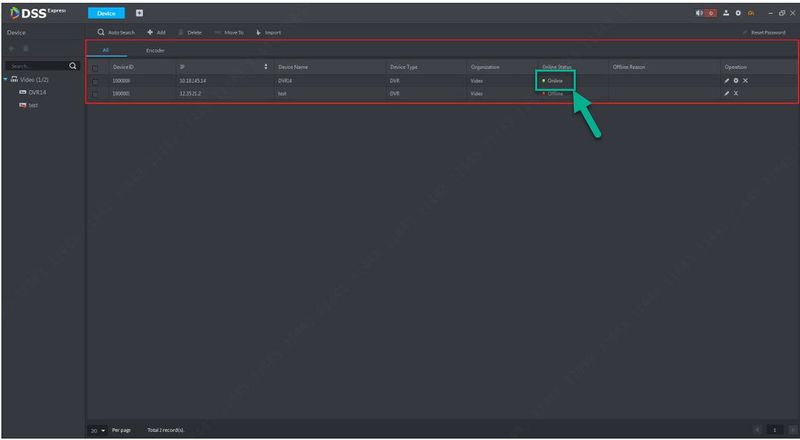Click the DSS Express logo
The width and height of the screenshot is (800, 440).
[37, 13]
